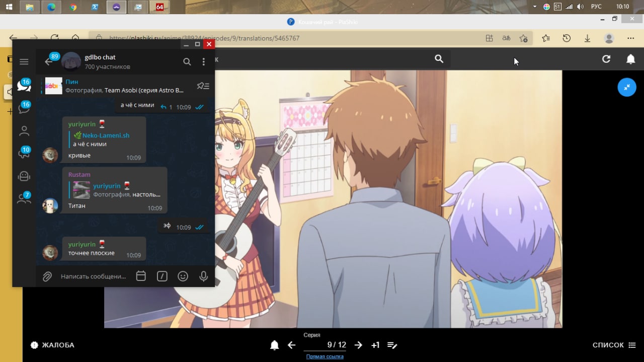The height and width of the screenshot is (362, 644).
Task: Open bot commands slash icon
Action: point(162,276)
